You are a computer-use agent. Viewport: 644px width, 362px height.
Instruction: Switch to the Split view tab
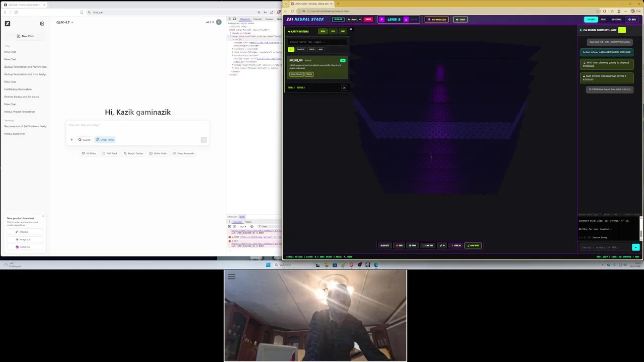pyautogui.click(x=603, y=20)
